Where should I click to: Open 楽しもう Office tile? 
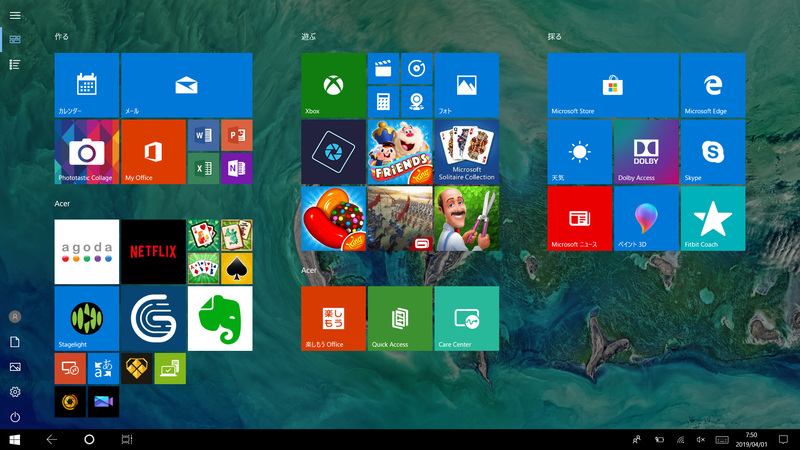[x=334, y=318]
